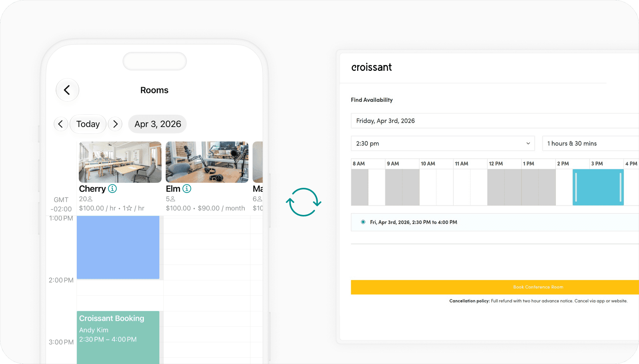639x364 pixels.
Task: Select the blue 1:00 PM Cherry booking block
Action: 118,247
